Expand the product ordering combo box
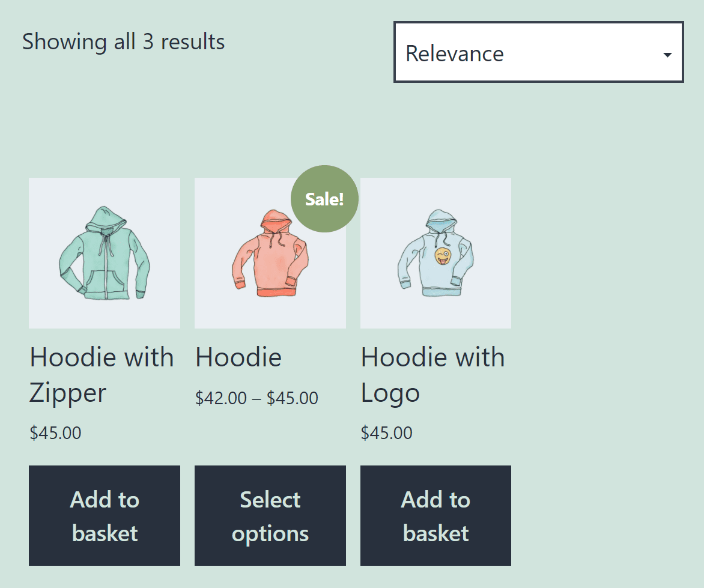The image size is (704, 588). coord(538,52)
